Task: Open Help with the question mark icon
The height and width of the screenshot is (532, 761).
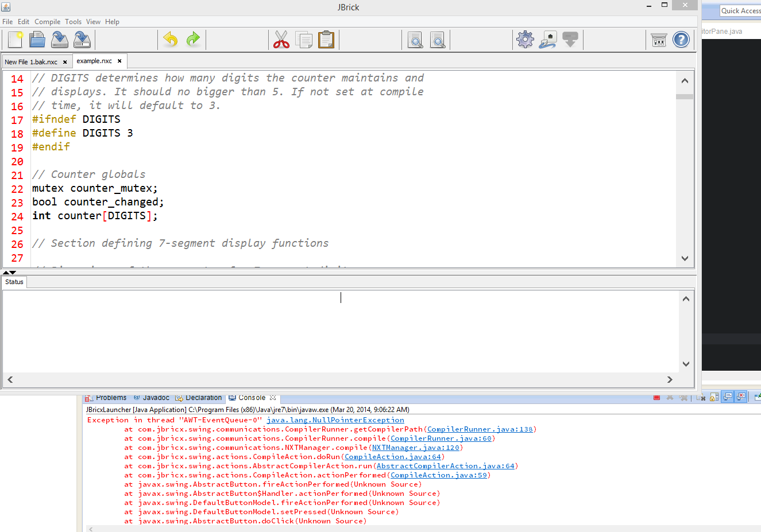Action: tap(681, 40)
